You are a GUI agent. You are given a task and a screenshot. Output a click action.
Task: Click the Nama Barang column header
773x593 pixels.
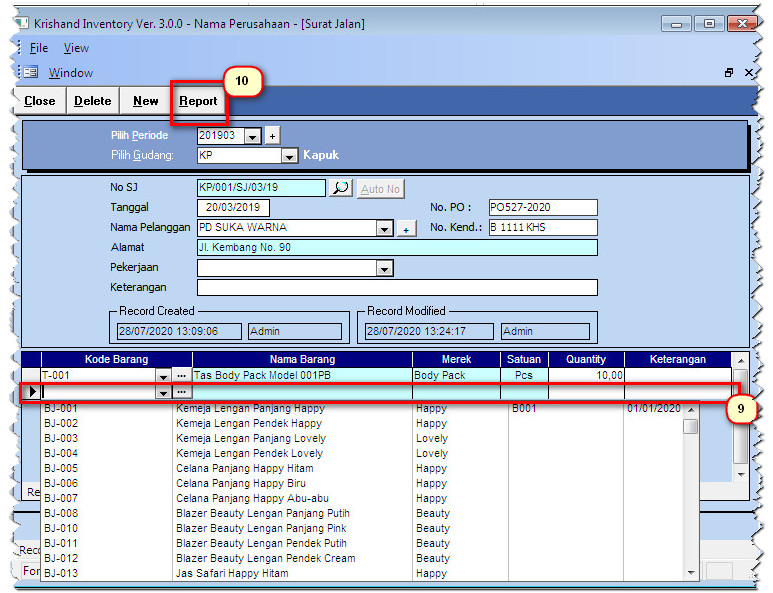tap(302, 359)
